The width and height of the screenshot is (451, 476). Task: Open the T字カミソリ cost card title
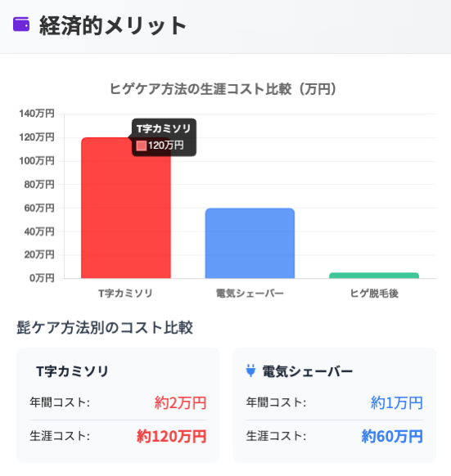(72, 371)
